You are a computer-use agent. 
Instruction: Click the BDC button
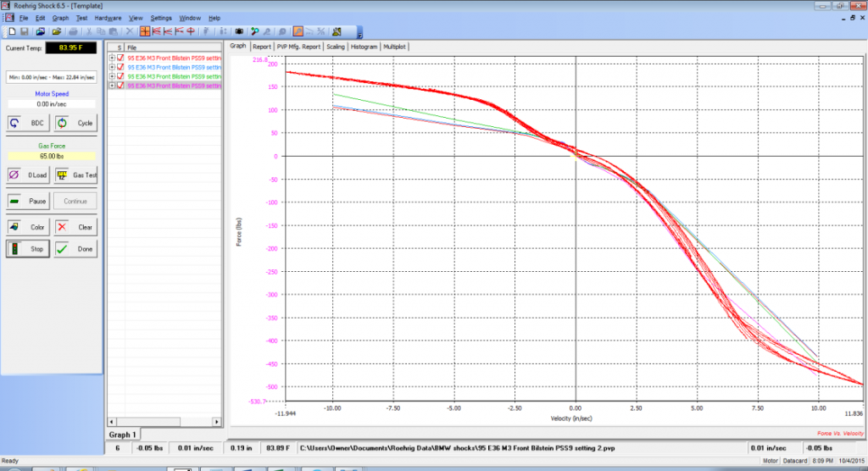click(28, 123)
